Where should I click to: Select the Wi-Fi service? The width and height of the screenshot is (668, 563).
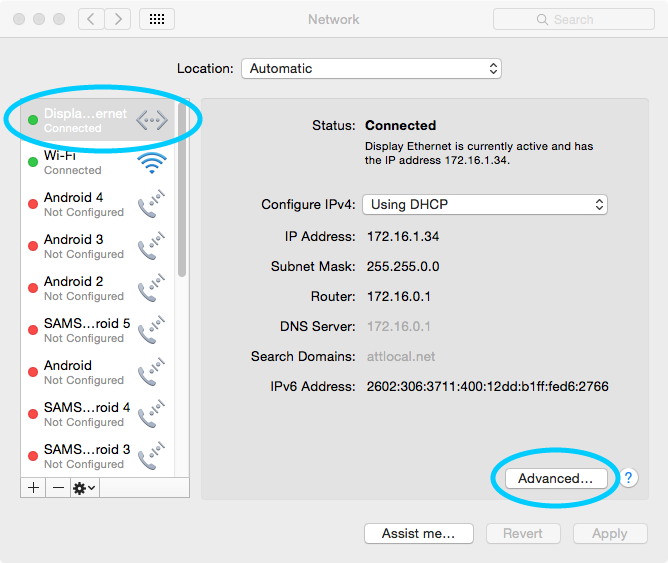click(98, 162)
